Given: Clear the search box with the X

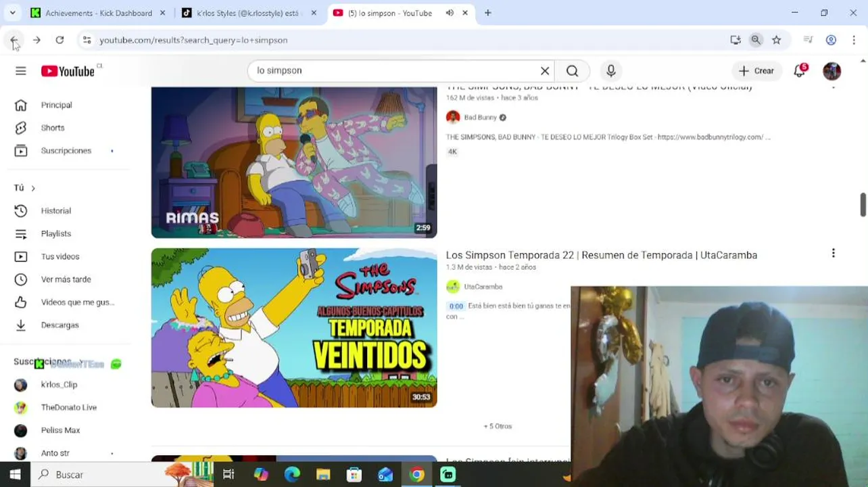Looking at the screenshot, I should (x=545, y=71).
